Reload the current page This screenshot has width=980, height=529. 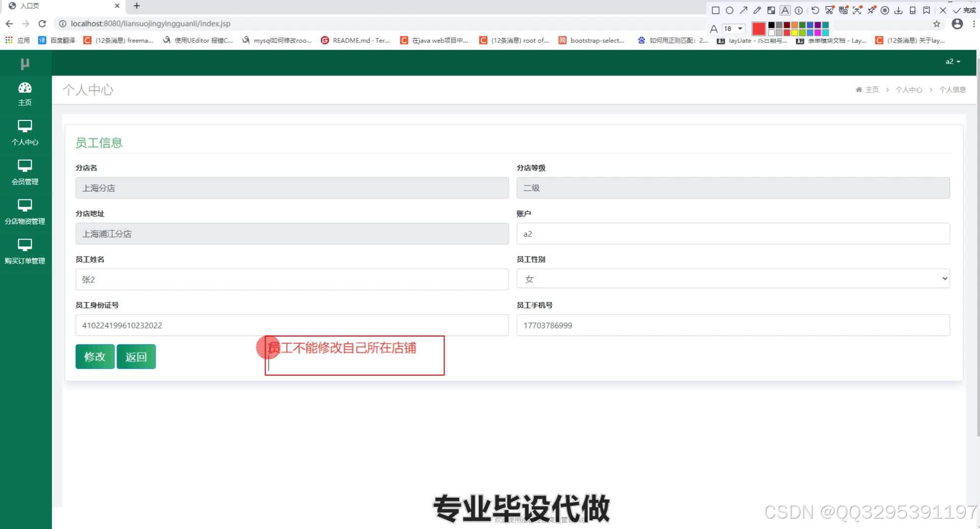(42, 24)
